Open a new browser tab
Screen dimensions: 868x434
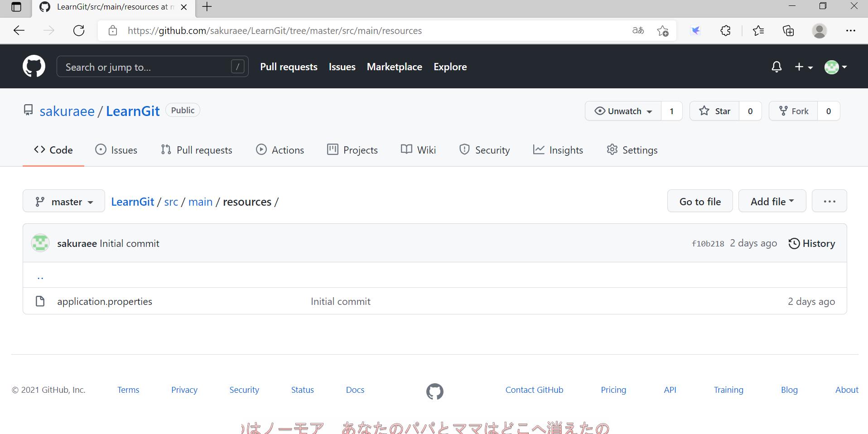(x=207, y=7)
